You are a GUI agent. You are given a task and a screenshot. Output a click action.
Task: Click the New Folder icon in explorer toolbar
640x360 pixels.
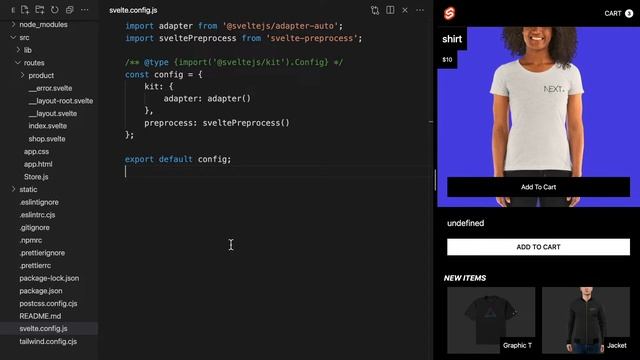(40, 10)
